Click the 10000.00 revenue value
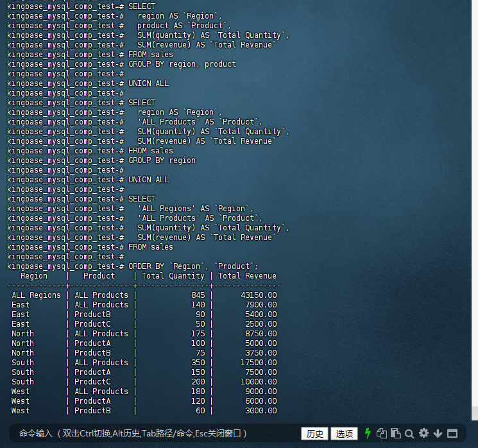The image size is (478, 448). [x=259, y=382]
